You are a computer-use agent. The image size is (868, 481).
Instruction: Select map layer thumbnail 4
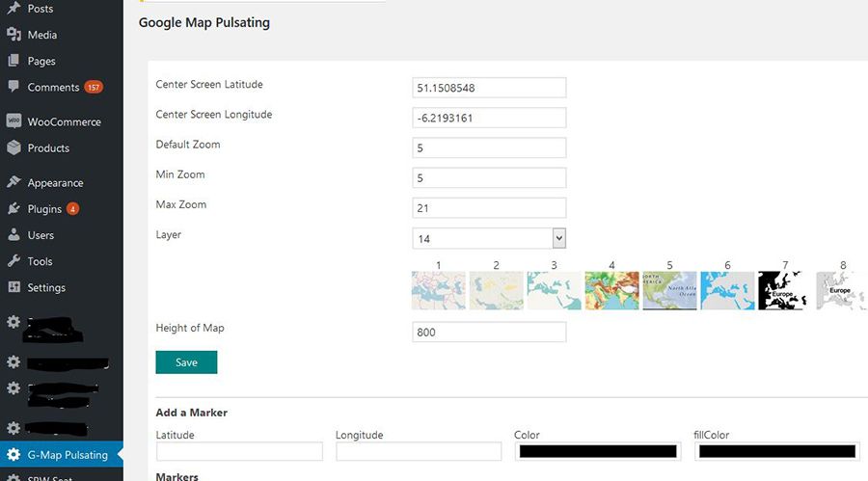coord(611,290)
